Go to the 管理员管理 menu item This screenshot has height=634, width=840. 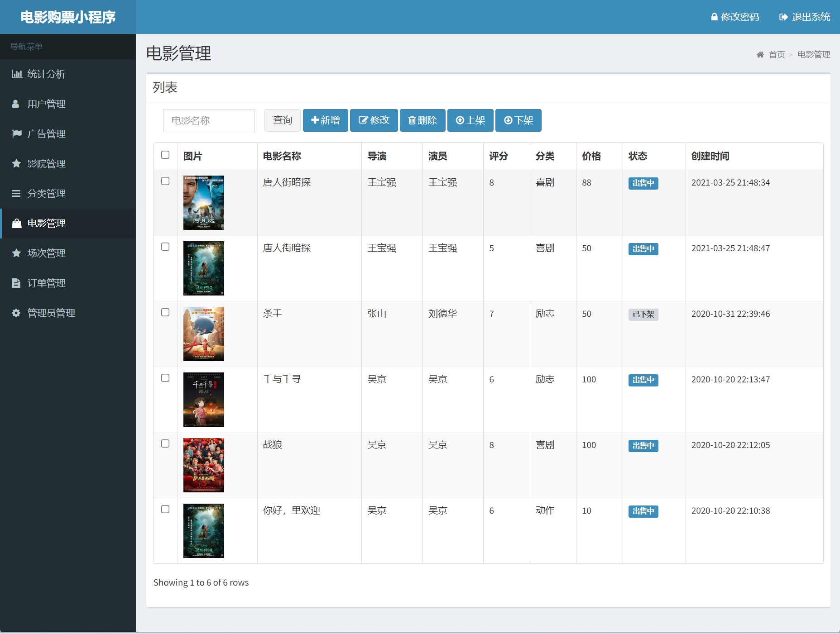coord(68,313)
